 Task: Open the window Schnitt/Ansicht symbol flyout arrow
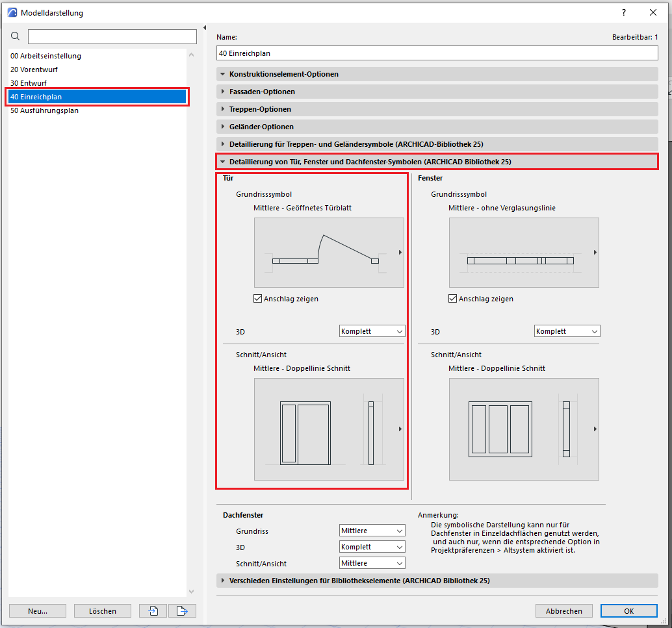point(595,429)
